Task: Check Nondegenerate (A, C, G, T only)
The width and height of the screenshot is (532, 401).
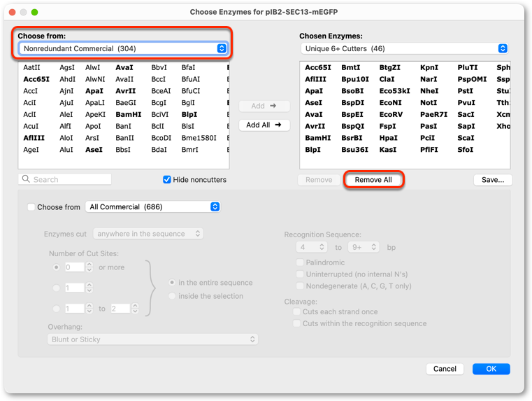Action: 300,286
